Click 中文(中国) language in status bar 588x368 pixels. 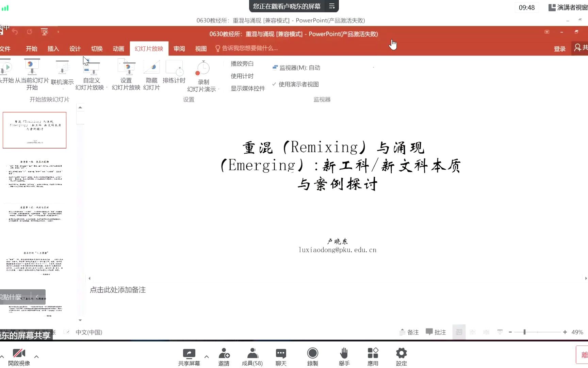pyautogui.click(x=89, y=332)
